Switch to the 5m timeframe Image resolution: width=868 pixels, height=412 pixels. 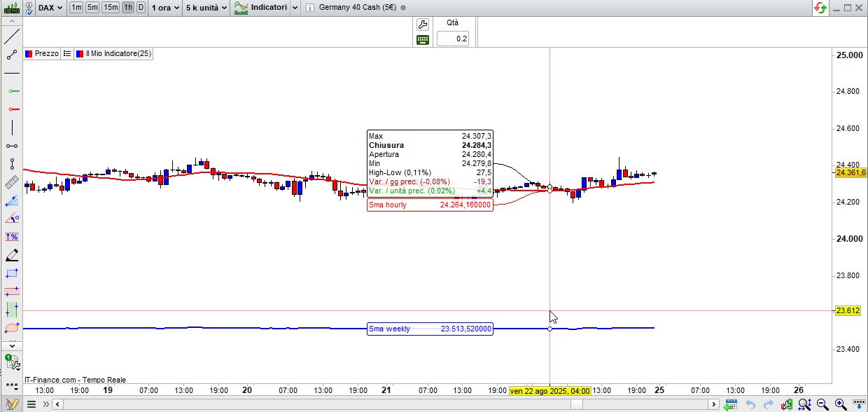click(x=92, y=8)
